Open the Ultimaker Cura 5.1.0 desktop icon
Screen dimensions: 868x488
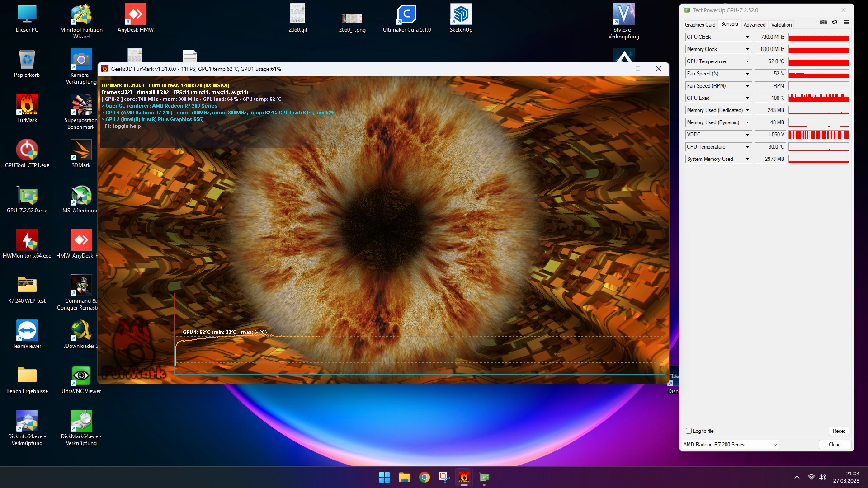point(406,14)
